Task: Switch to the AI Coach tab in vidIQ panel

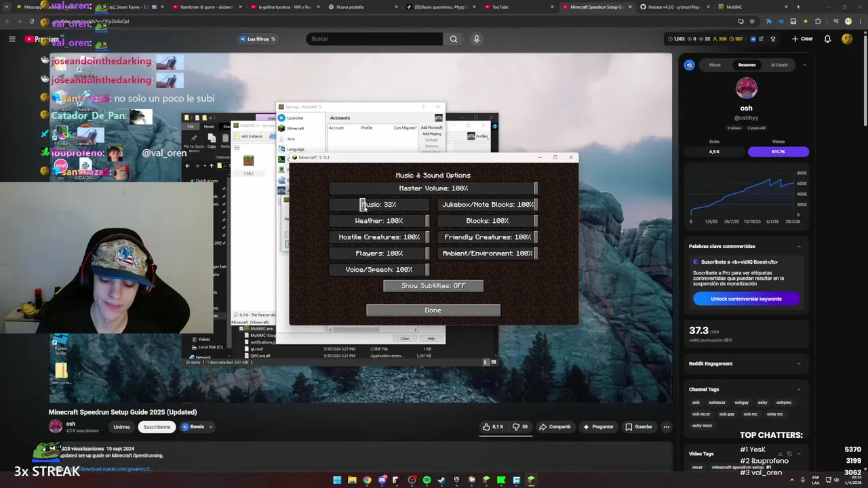Action: click(x=779, y=65)
